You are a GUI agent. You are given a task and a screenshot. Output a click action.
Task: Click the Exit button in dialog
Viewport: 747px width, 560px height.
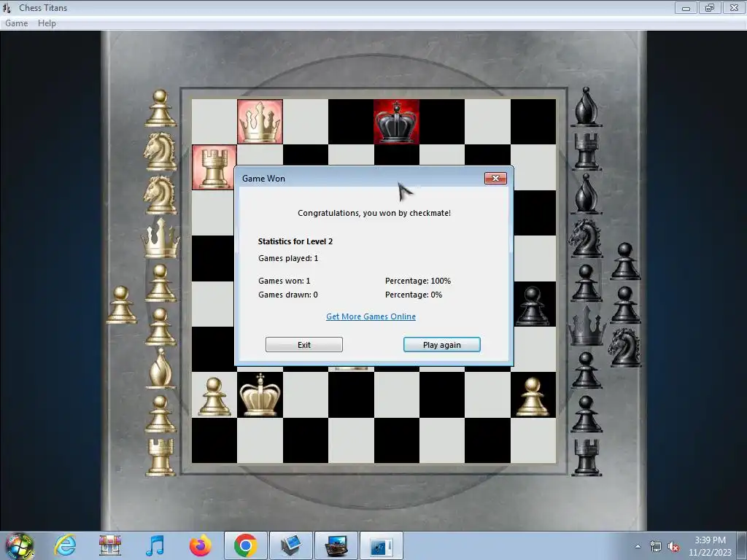(304, 345)
